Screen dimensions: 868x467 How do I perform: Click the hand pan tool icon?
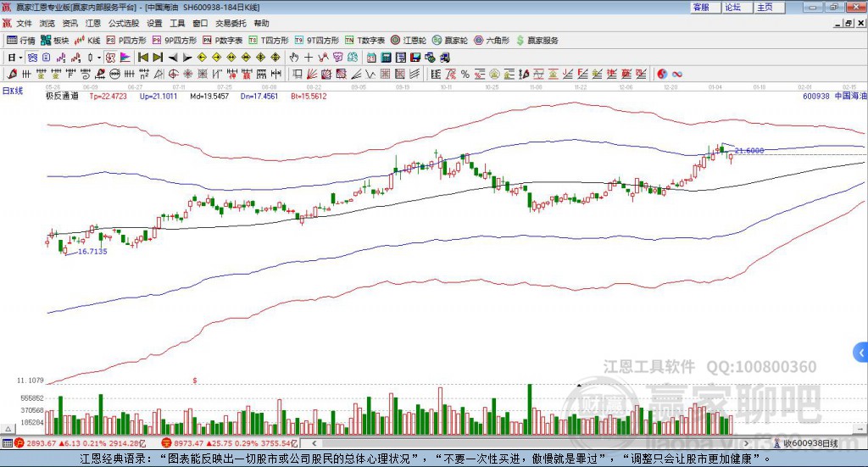(293, 58)
